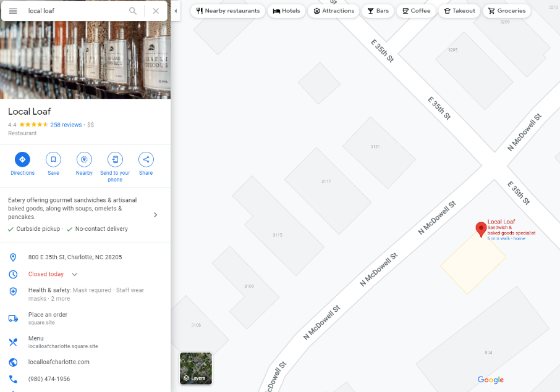560x392 pixels.
Task: Click the globe website icon
Action: (13, 362)
